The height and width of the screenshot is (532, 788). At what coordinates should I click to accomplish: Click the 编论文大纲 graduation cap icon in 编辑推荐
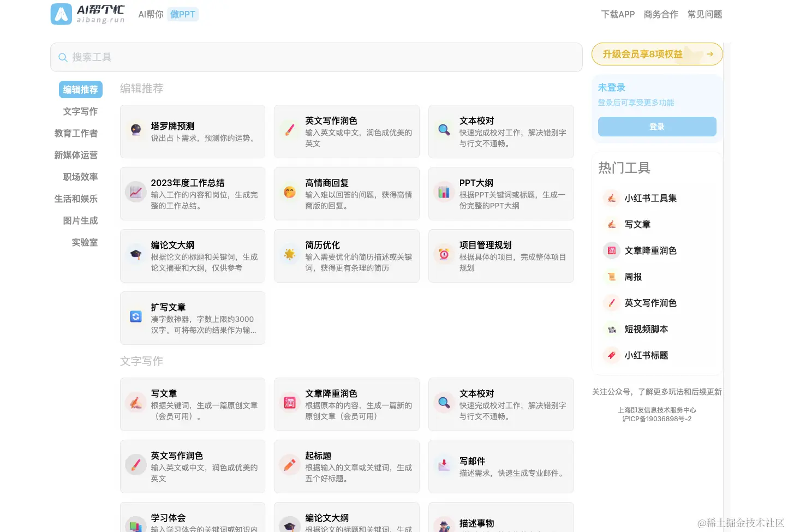coord(135,254)
